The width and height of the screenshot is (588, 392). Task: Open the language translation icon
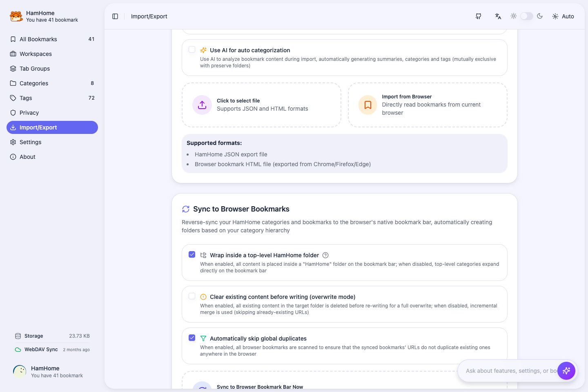[498, 16]
